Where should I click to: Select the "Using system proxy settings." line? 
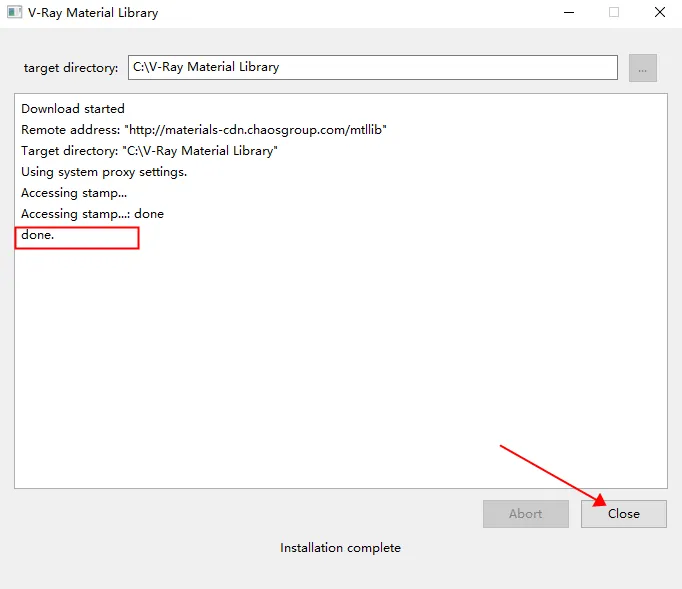click(x=104, y=171)
